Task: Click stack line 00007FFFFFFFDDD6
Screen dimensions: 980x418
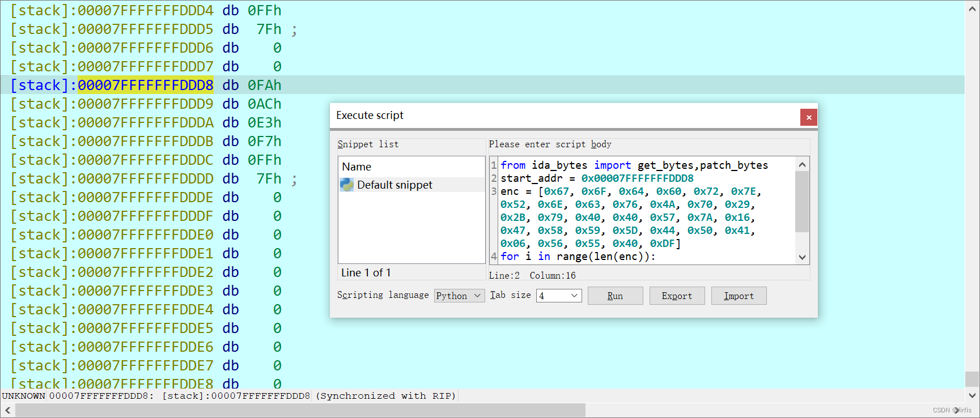Action: [146, 48]
